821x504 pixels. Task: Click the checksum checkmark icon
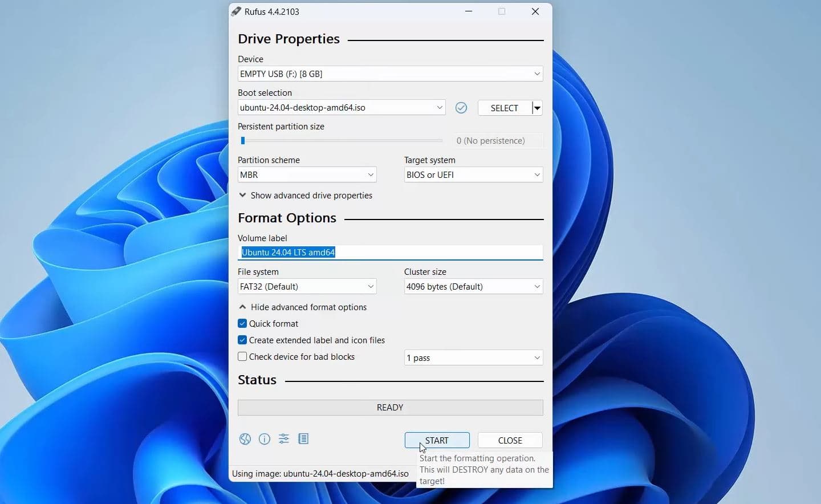tap(461, 108)
